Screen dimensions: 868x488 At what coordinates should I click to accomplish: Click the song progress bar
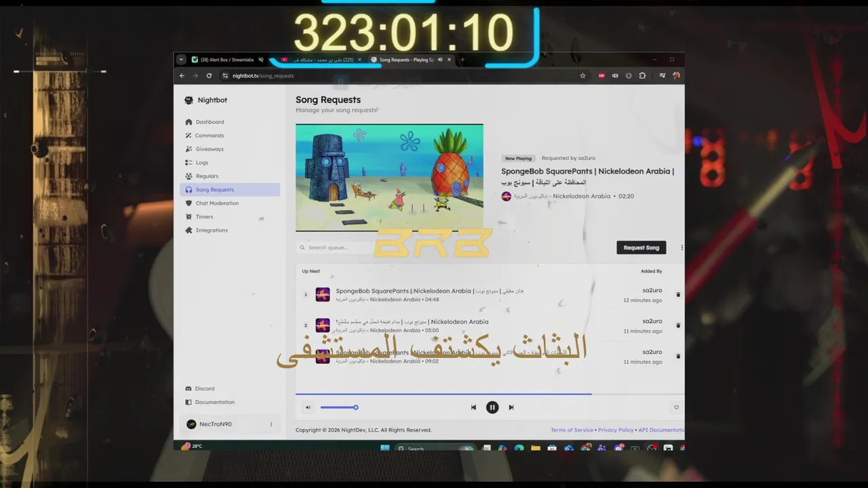coord(490,394)
